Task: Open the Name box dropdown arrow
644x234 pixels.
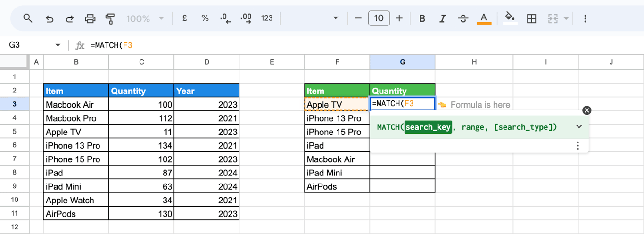Action: click(x=58, y=45)
